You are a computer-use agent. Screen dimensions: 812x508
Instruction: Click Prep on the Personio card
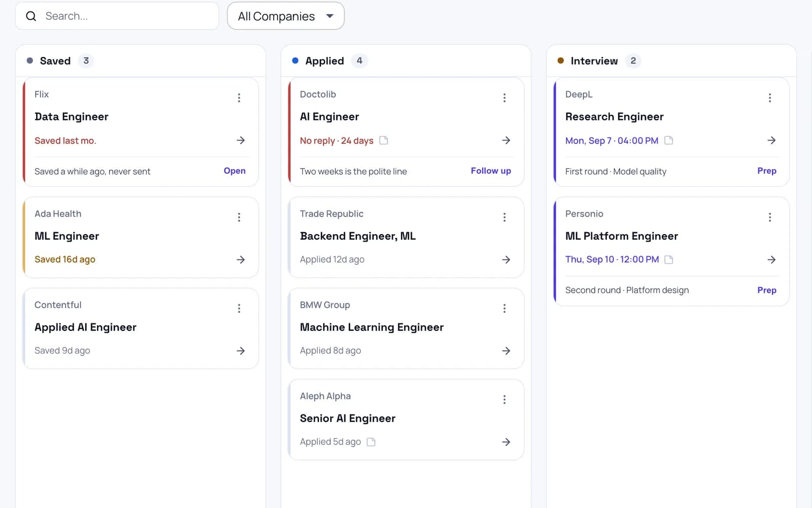click(x=767, y=290)
